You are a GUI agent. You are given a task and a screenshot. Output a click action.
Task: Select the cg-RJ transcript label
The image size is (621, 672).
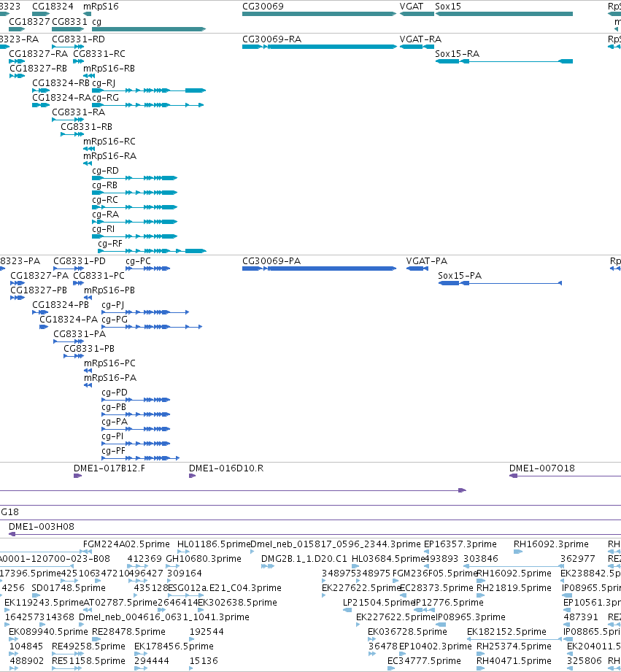click(104, 82)
